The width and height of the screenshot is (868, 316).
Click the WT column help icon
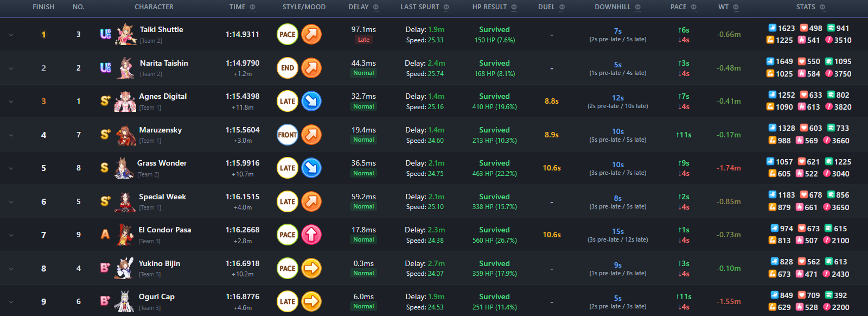736,7
